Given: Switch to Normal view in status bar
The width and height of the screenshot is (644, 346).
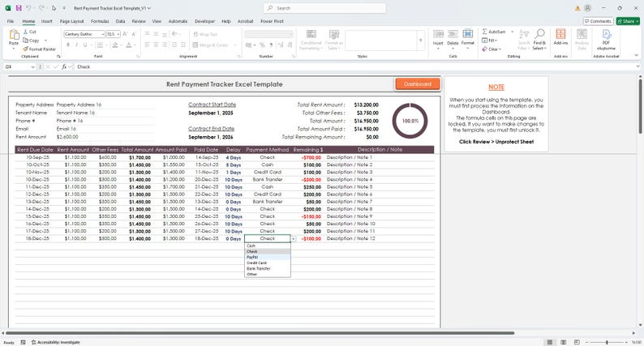Looking at the screenshot, I should pyautogui.click(x=550, y=342).
